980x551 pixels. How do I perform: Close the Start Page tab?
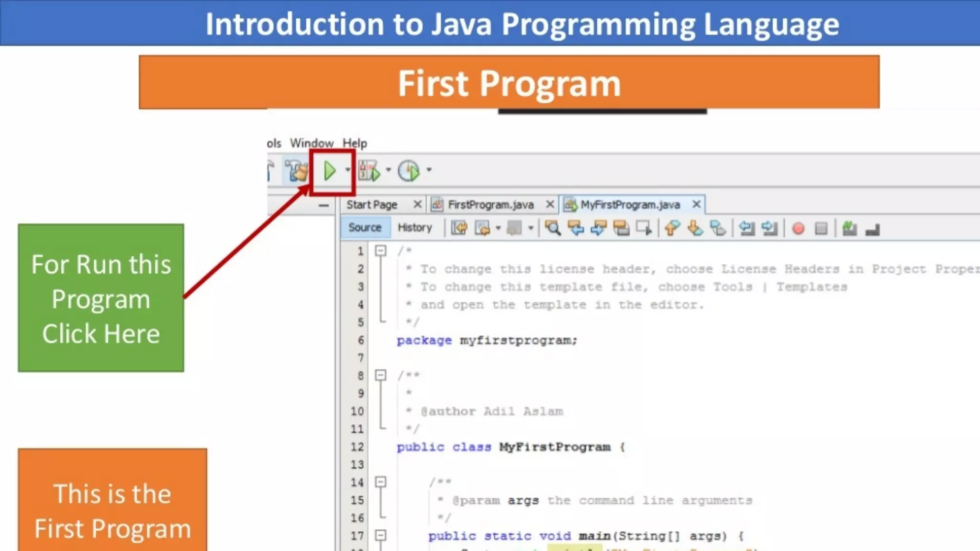pyautogui.click(x=417, y=204)
